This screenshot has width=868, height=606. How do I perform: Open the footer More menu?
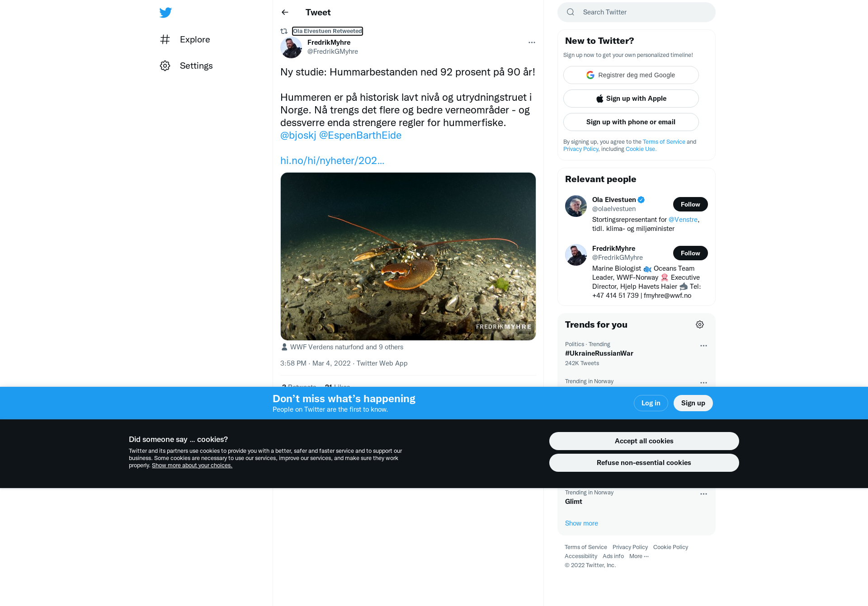point(639,556)
